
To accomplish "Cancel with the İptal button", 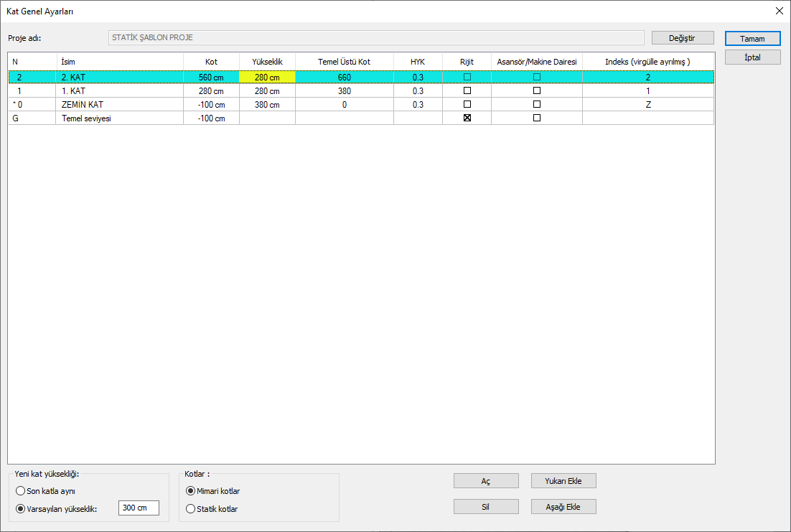I will (752, 57).
